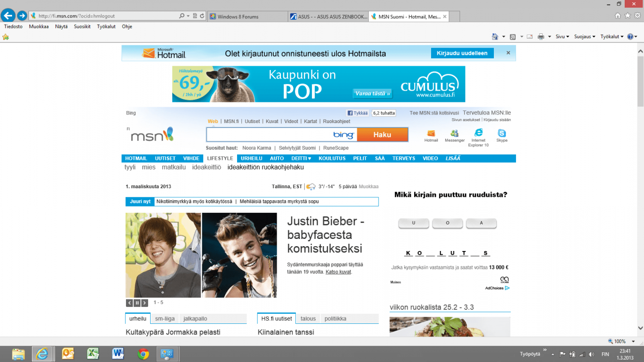Choose letter O in the quiz ad
Image resolution: width=644 pixels, height=362 pixels.
(448, 223)
